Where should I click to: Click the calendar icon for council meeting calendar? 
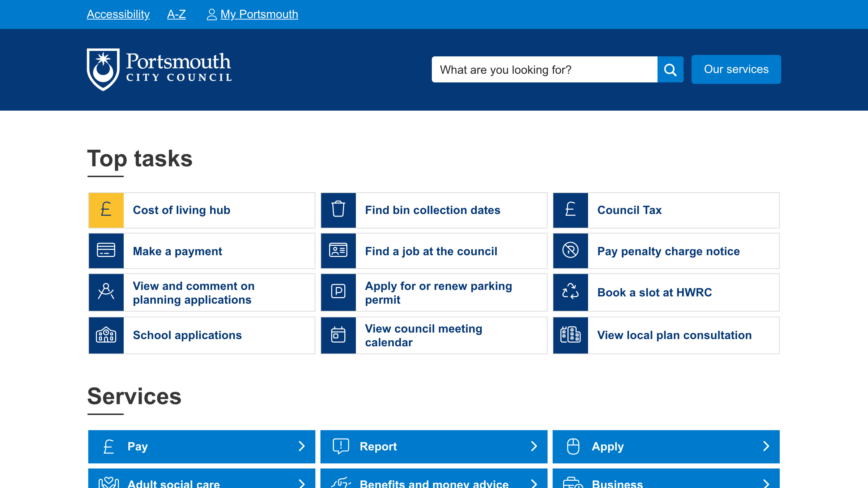tap(338, 335)
